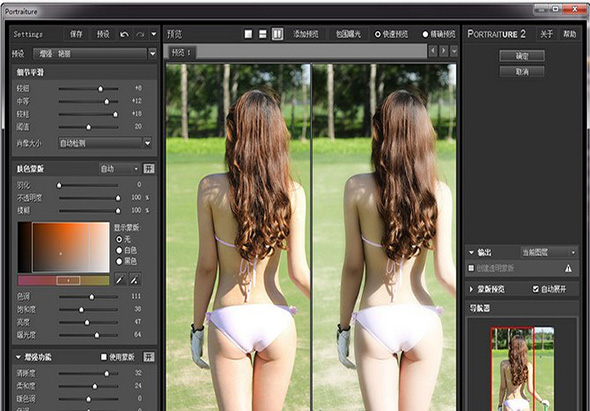Enable the 使用蒙版 checkbox
Screen dimensions: 590x411
(x=104, y=357)
